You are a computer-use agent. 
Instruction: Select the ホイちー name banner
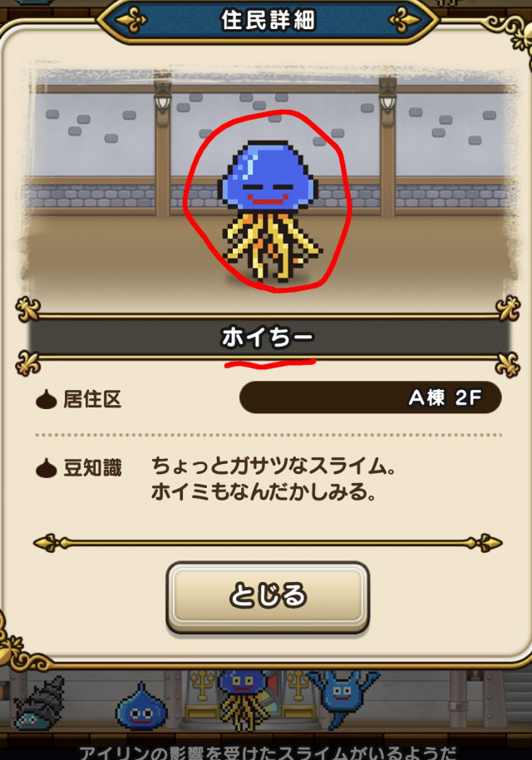point(268,337)
